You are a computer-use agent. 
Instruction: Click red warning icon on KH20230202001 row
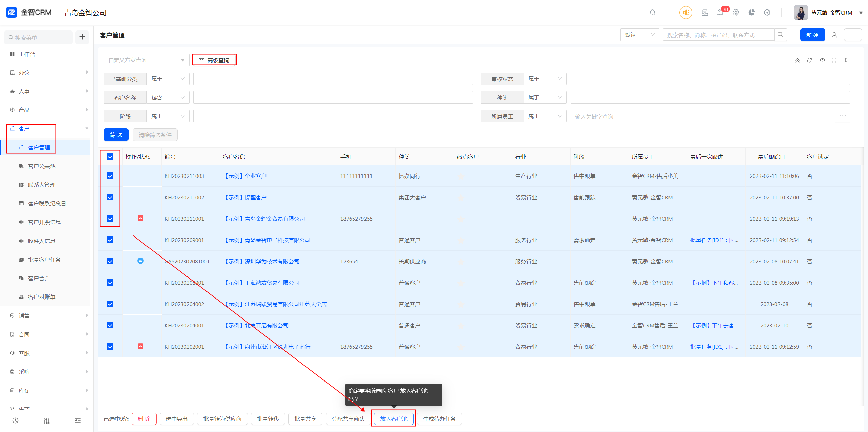[x=140, y=346]
